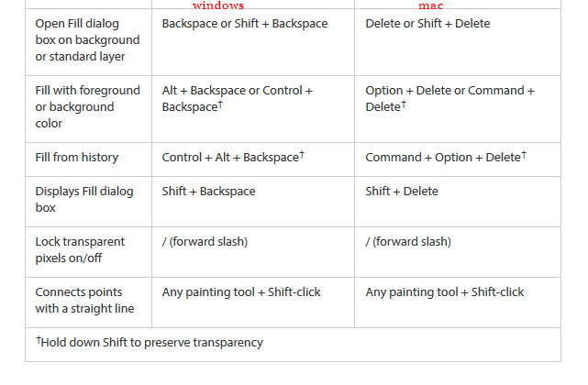588x385 pixels.
Task: Click the "Command + Option + Delete" shortcut text
Action: (x=445, y=158)
